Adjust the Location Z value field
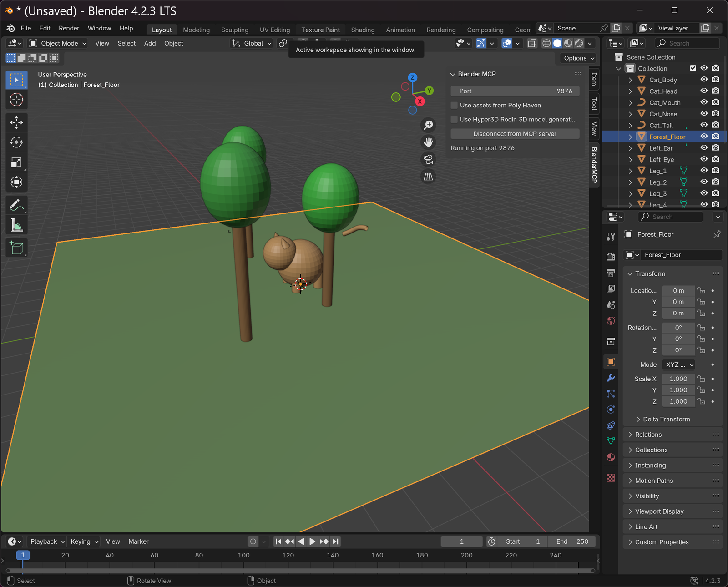Image resolution: width=728 pixels, height=587 pixels. (x=678, y=313)
